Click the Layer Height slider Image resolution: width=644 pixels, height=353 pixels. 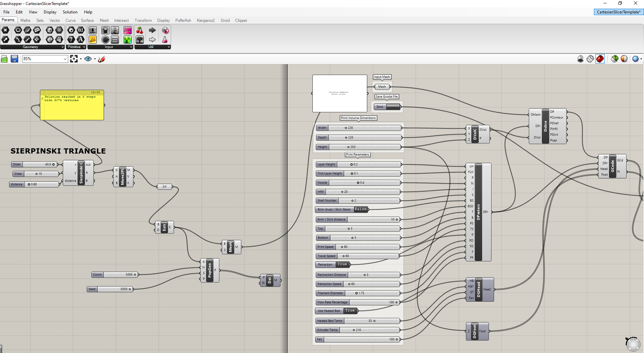(358, 165)
